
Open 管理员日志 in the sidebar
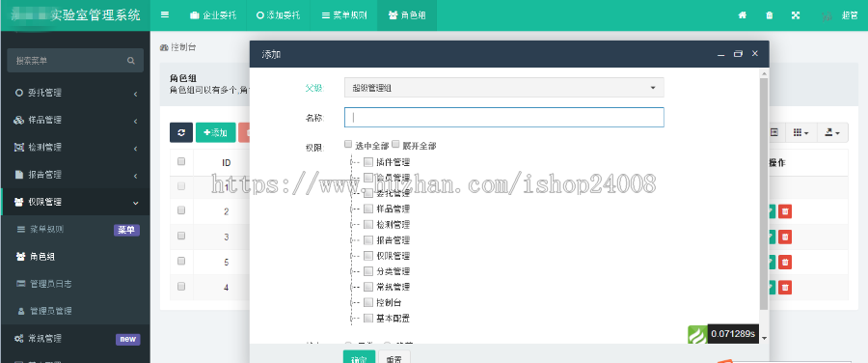tap(75, 284)
